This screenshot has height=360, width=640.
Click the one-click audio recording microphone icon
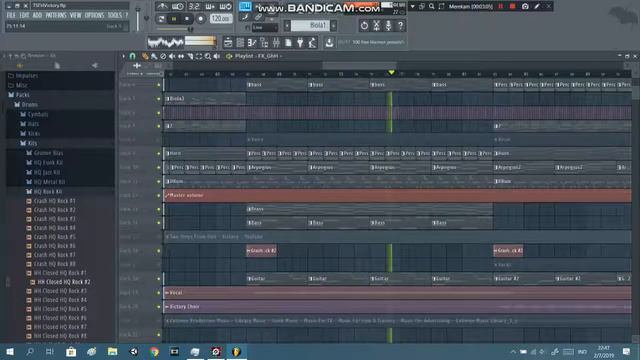[x=388, y=26]
